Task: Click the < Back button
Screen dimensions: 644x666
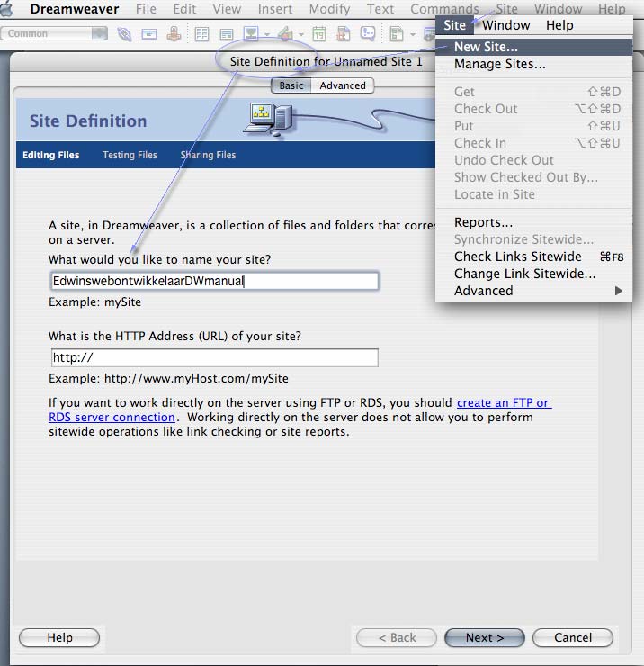Action: coord(397,637)
